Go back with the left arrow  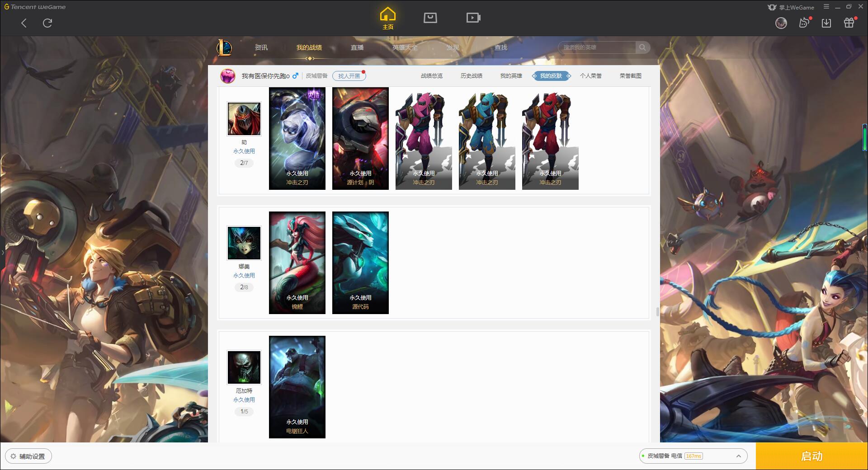[24, 23]
